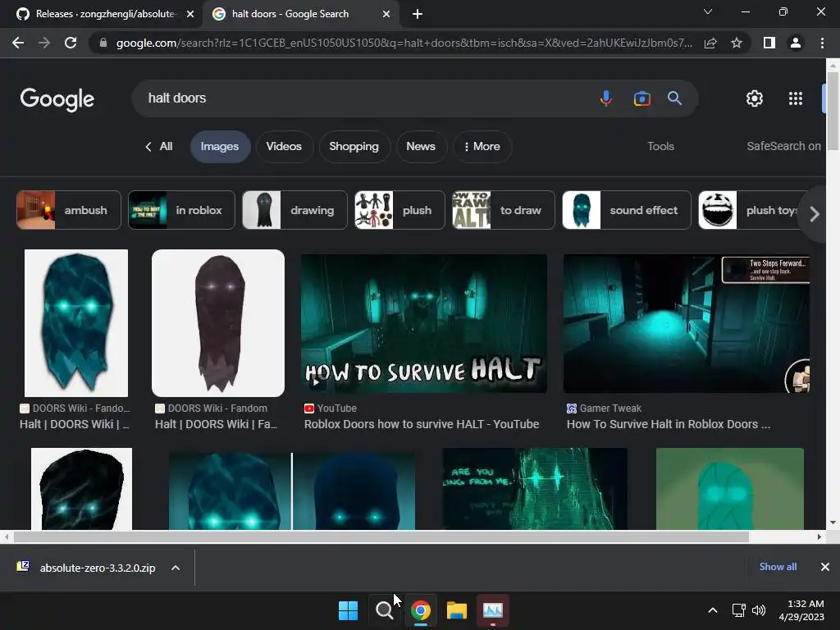Select the Images tab
Viewport: 840px width, 630px height.
[x=220, y=146]
